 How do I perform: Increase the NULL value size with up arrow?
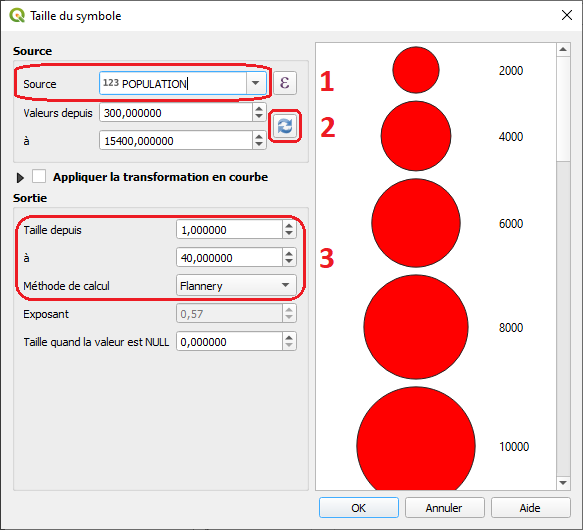(x=289, y=337)
